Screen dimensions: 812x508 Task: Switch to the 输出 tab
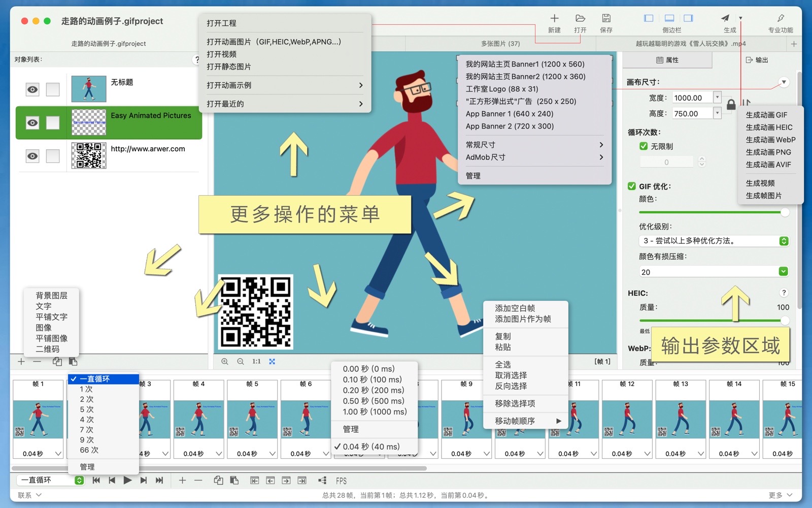757,60
